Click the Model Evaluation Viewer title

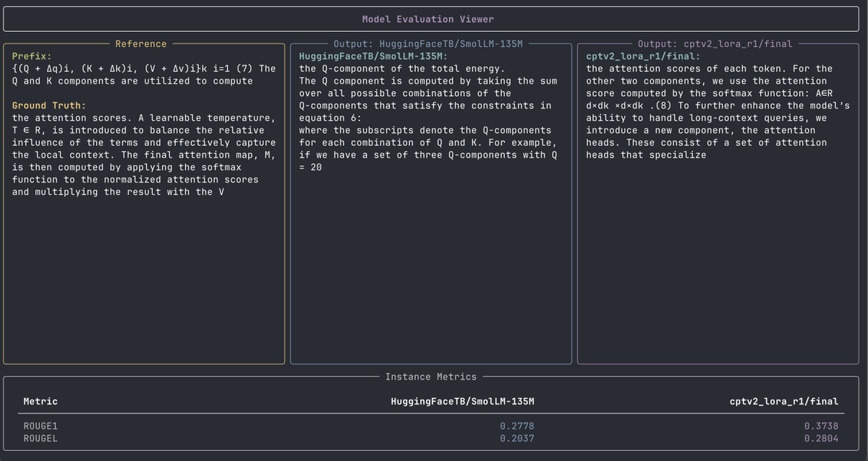pos(428,19)
